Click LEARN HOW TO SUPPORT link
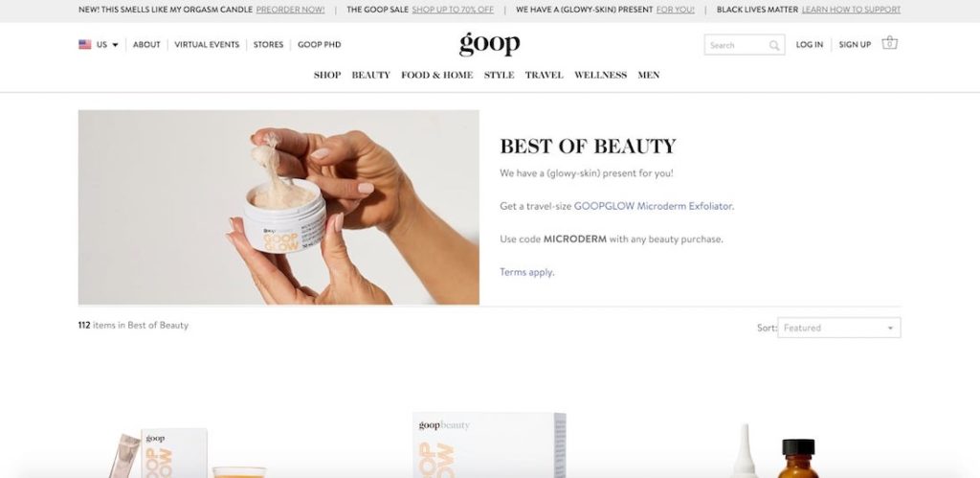Screen dimensions: 980x478 (x=851, y=10)
